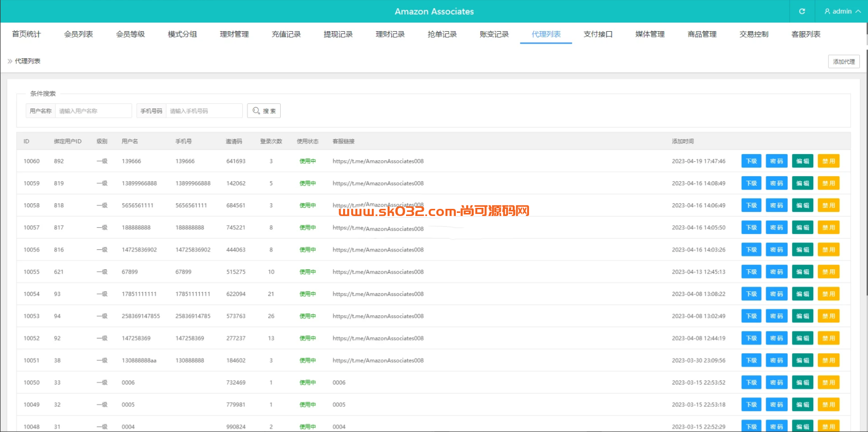Click the 添加代理 button

pyautogui.click(x=844, y=61)
